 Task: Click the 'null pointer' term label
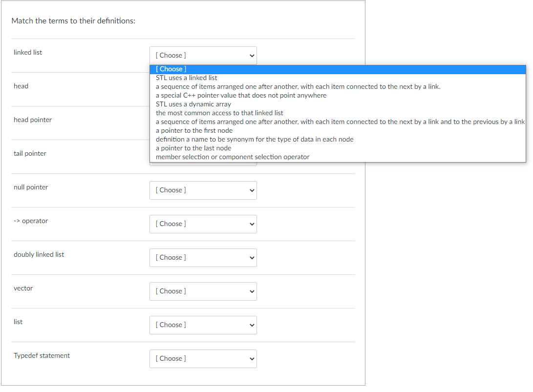pyautogui.click(x=31, y=187)
